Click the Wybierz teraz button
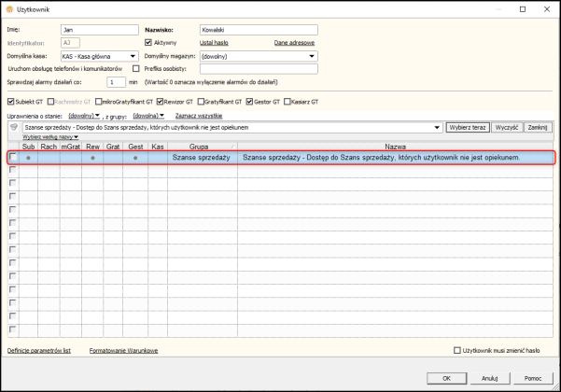This screenshot has width=561, height=392. point(468,127)
